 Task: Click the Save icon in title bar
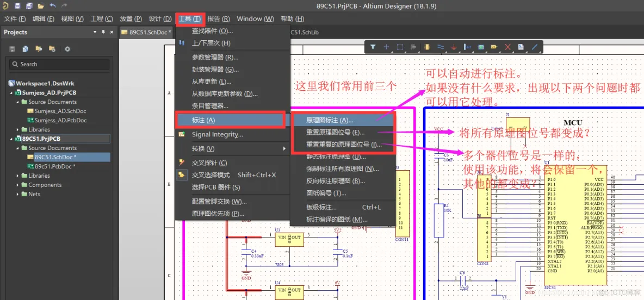coord(17,6)
